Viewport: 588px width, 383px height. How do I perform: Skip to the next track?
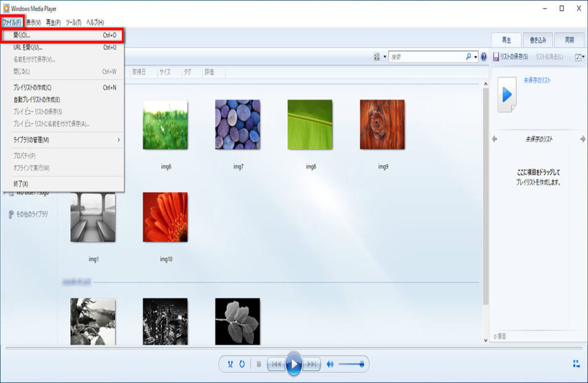tap(311, 364)
